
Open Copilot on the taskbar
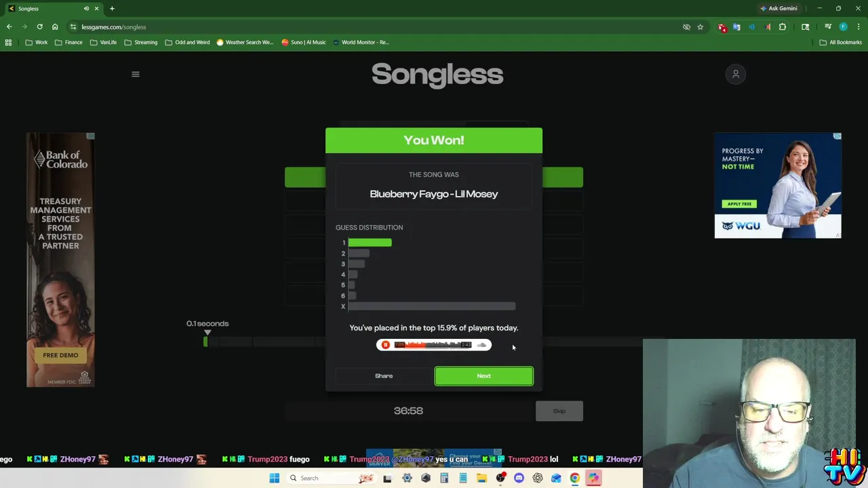click(593, 478)
